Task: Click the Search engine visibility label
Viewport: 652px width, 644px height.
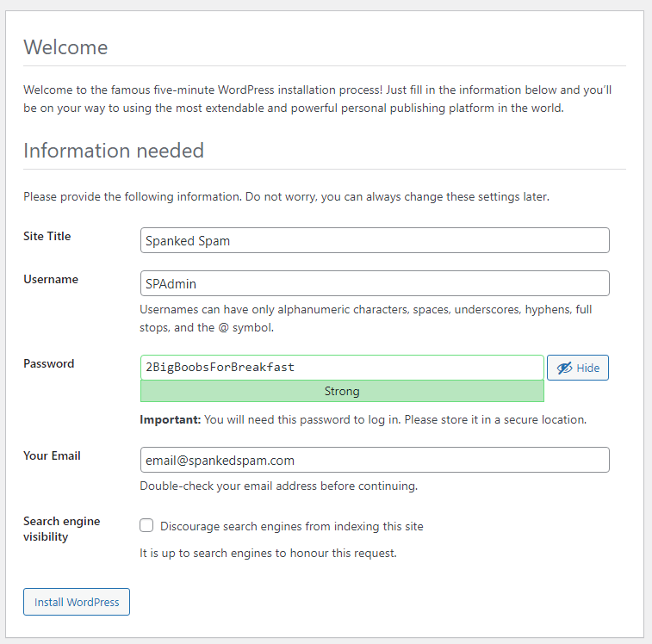Action: coord(61,529)
